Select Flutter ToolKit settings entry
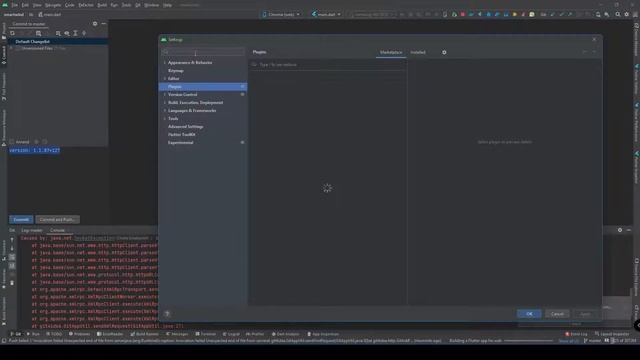This screenshot has height=360, width=640. coord(182,134)
